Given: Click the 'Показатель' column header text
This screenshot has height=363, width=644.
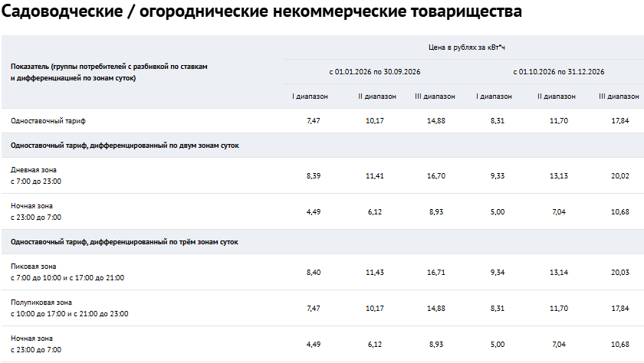Looking at the screenshot, I should point(109,72).
